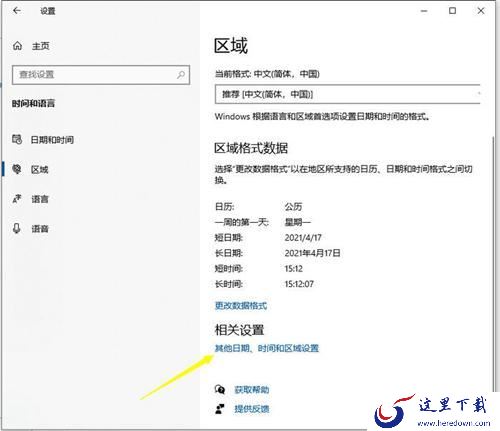500x431 pixels.
Task: Click the 提供反馈 person icon
Action: (x=220, y=409)
